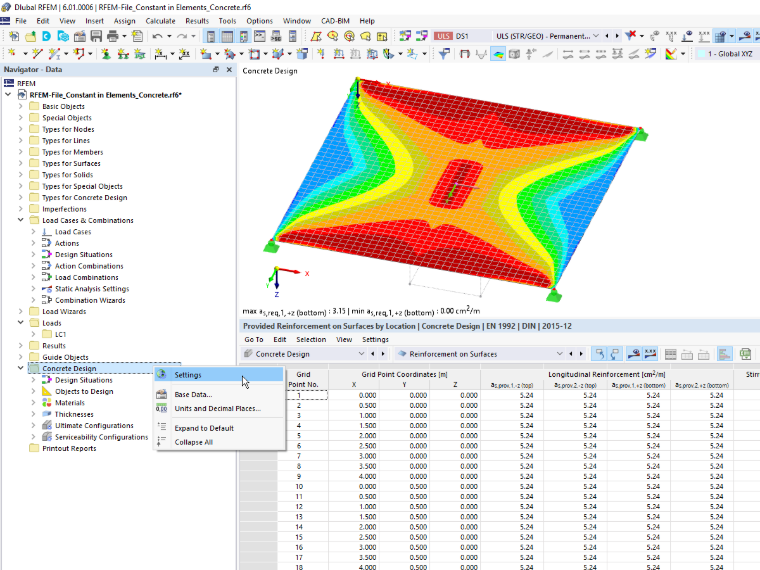Open the Go To table menu
Image resolution: width=760 pixels, height=570 pixels.
254,340
